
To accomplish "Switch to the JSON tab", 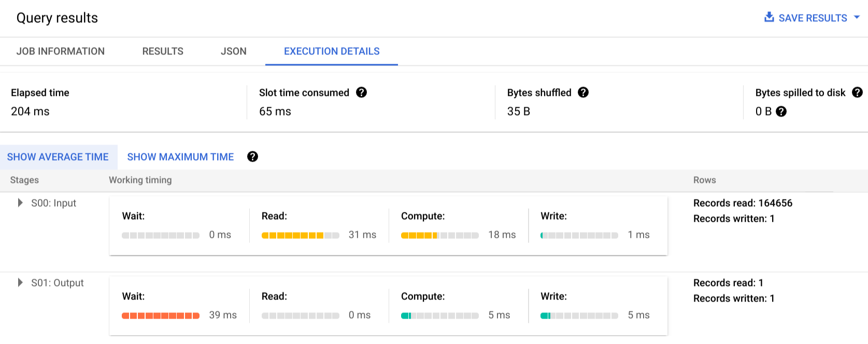I will 234,51.
